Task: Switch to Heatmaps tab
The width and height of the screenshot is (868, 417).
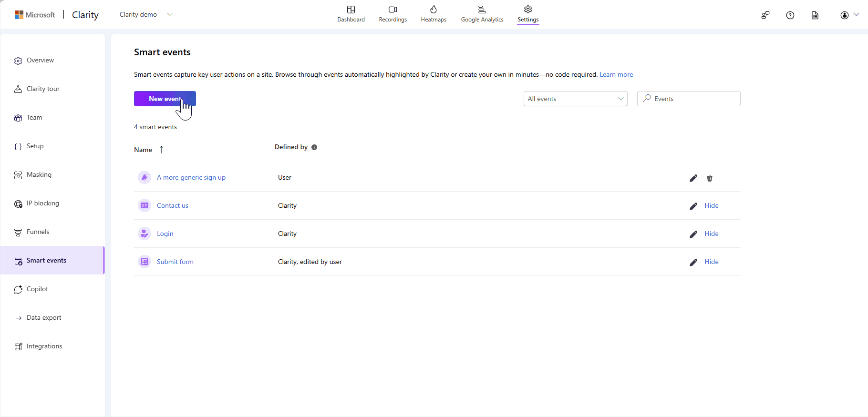Action: (434, 14)
